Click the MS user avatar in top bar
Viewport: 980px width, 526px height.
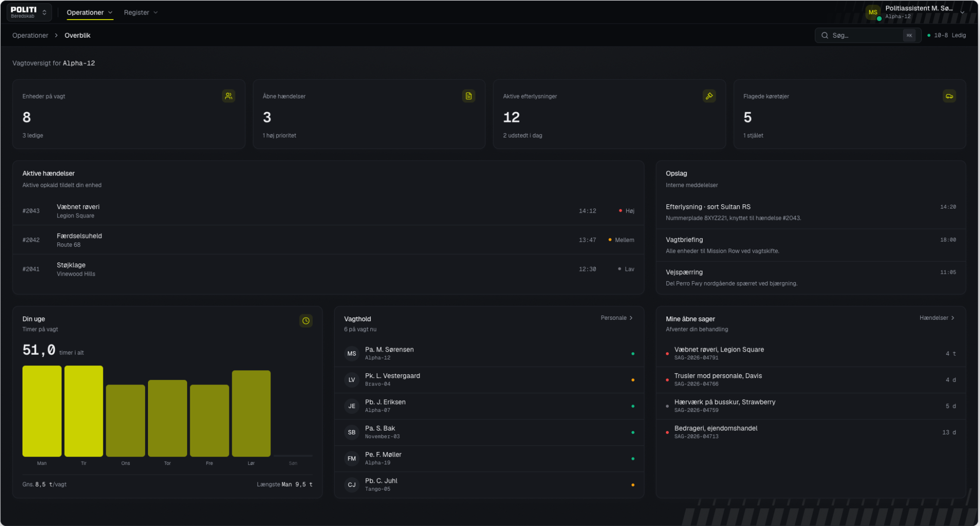click(873, 12)
